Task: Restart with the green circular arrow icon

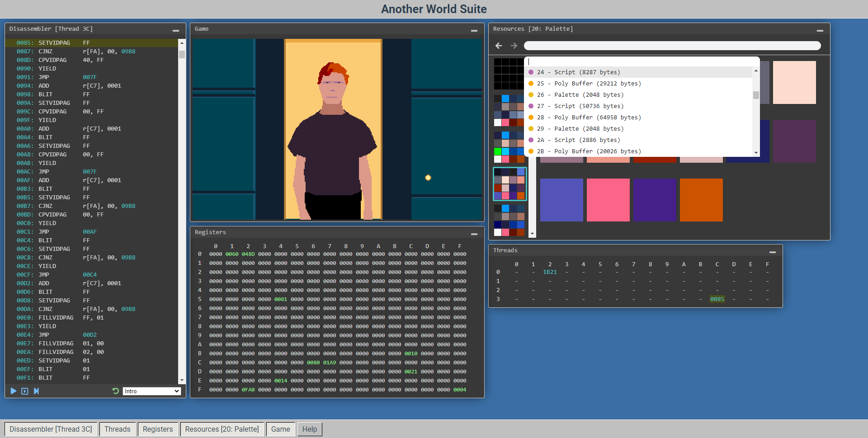Action: (x=116, y=391)
